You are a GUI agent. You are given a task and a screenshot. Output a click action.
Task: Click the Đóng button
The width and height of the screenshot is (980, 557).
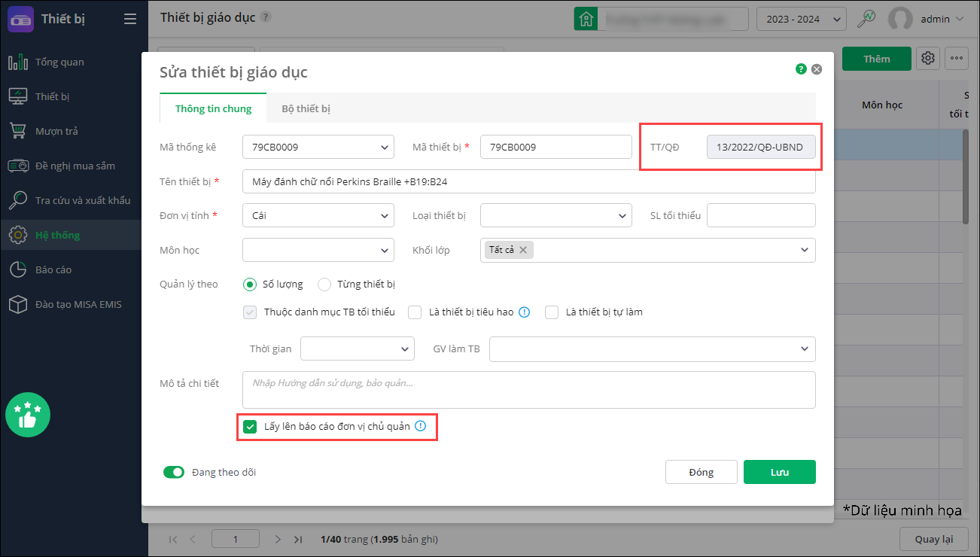click(x=700, y=472)
